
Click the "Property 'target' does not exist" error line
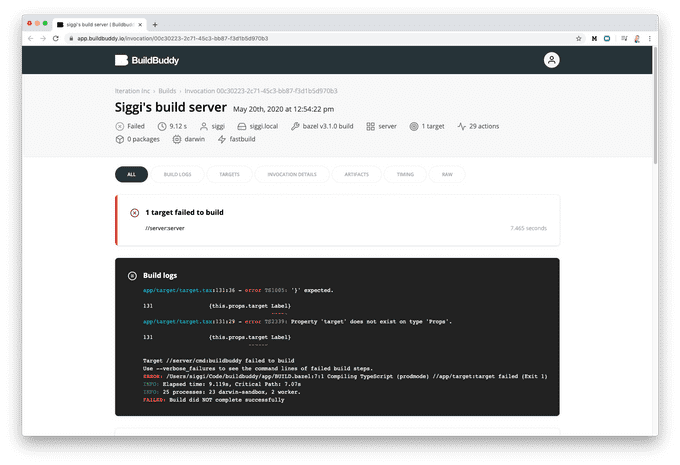click(298, 321)
